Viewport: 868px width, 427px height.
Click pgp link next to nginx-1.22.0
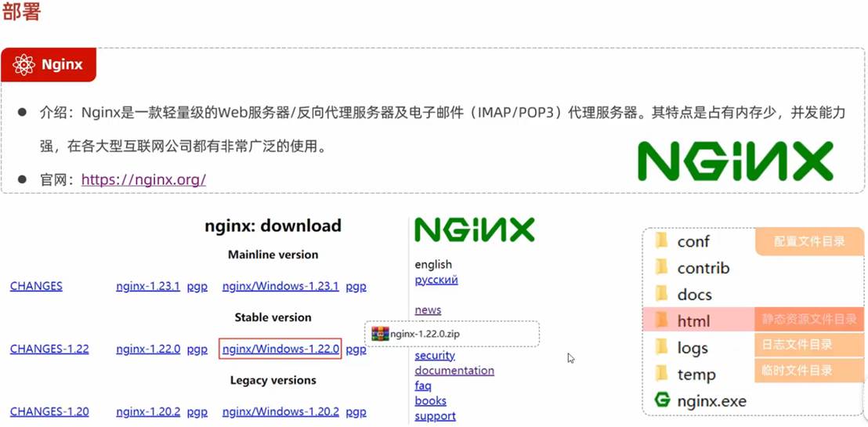tap(197, 349)
